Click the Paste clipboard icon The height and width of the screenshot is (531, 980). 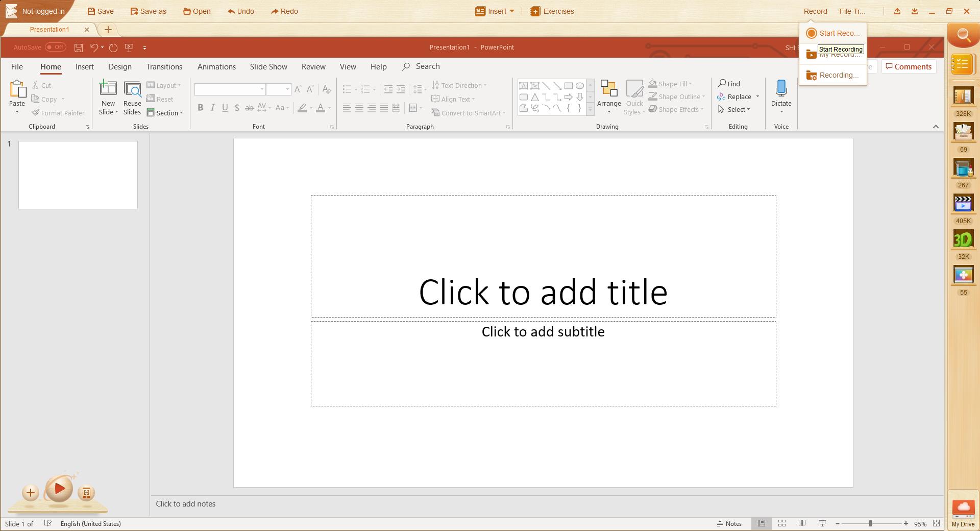17,89
